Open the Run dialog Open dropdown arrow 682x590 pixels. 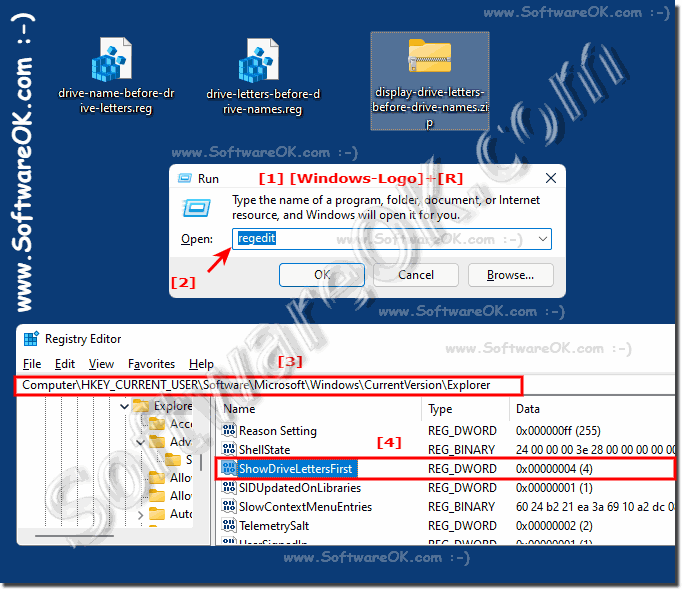543,239
